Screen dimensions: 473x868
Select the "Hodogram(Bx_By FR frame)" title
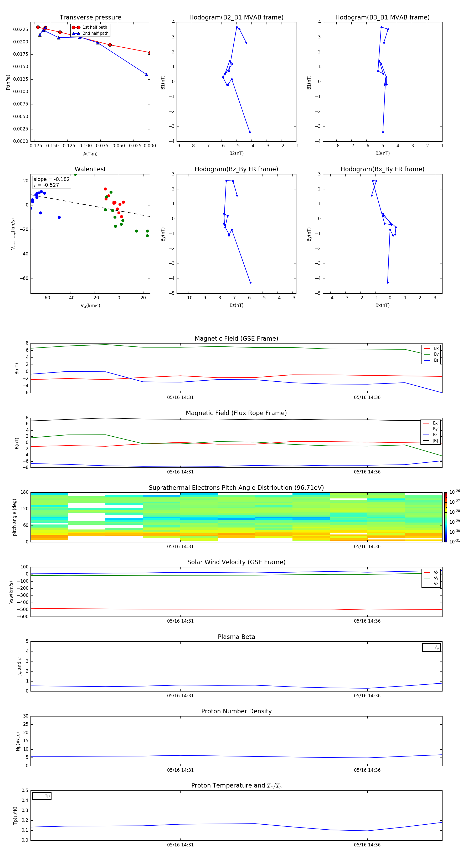coord(382,169)
